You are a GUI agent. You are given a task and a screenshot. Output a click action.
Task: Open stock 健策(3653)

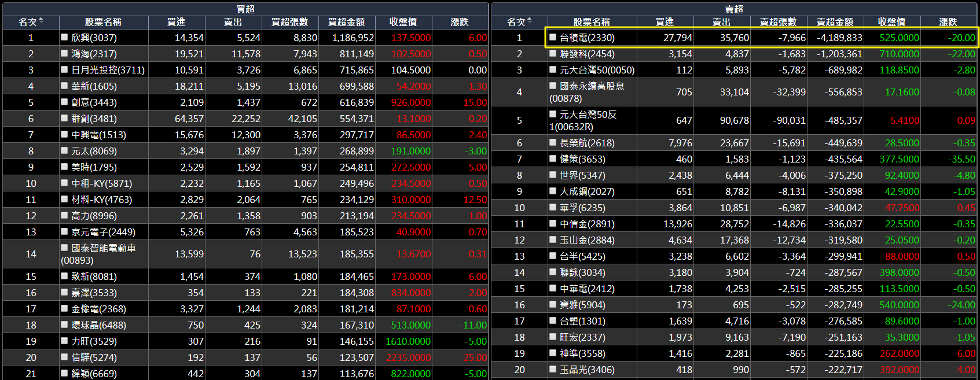(582, 159)
